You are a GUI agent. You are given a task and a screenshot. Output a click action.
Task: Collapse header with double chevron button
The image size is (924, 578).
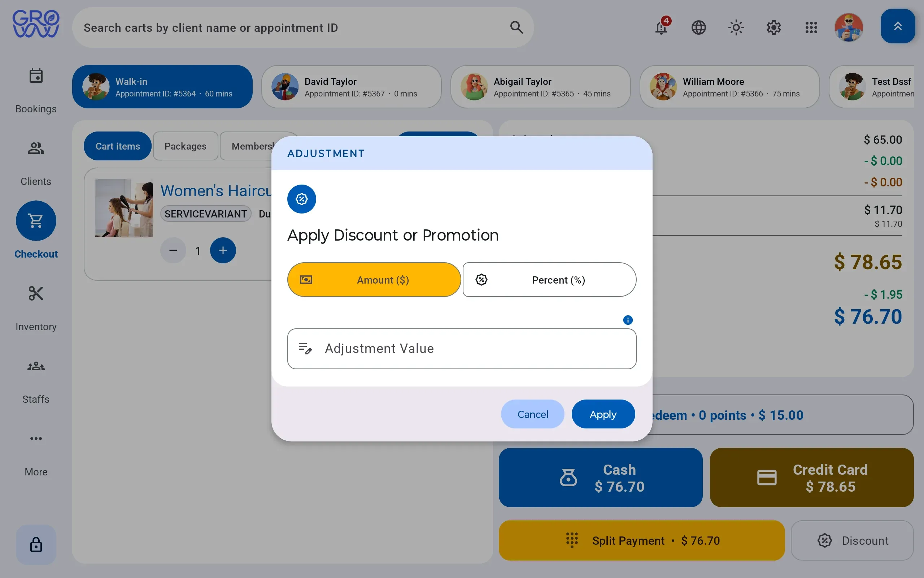pyautogui.click(x=898, y=26)
